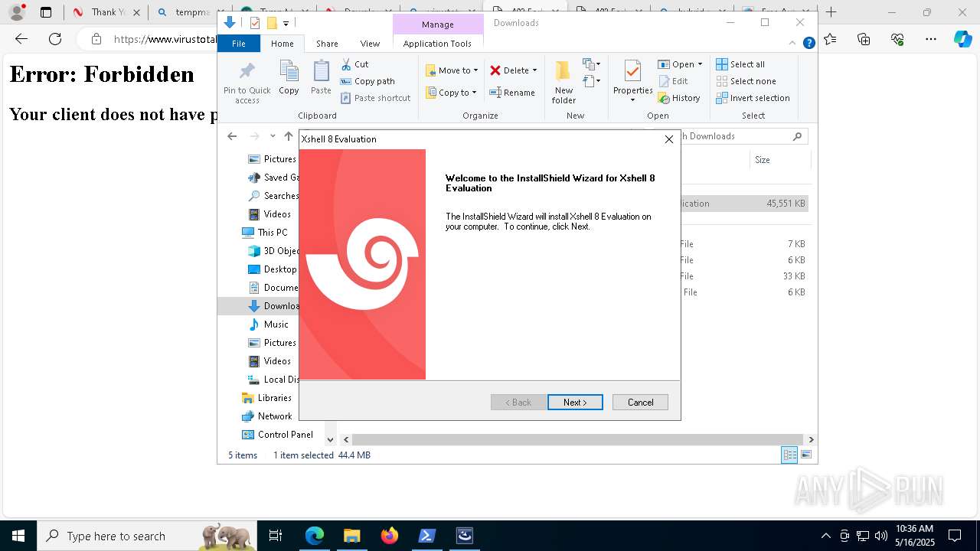This screenshot has width=980, height=551.
Task: Open new Edge tab plus button
Action: coord(831,12)
